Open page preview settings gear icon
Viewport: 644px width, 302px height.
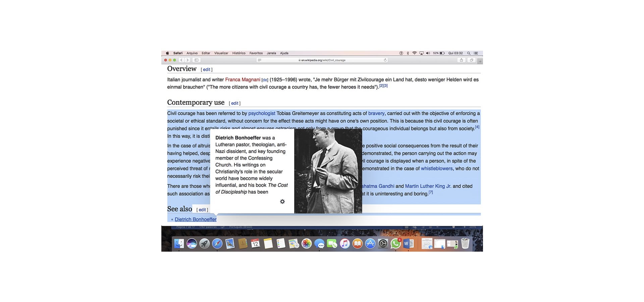pos(282,202)
